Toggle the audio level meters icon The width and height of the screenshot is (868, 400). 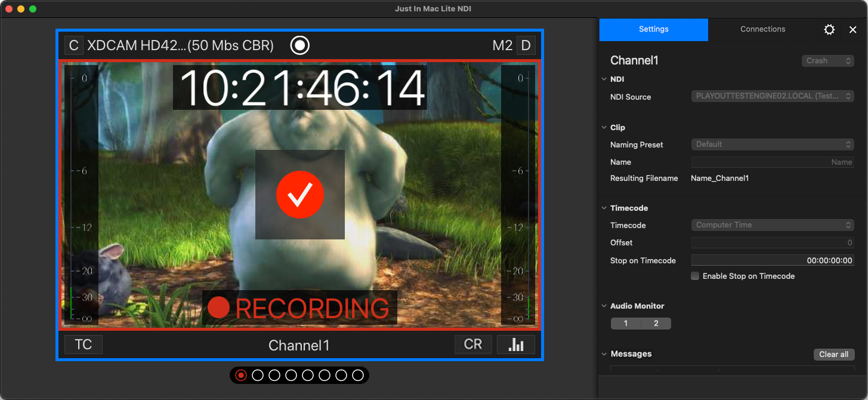pyautogui.click(x=516, y=344)
